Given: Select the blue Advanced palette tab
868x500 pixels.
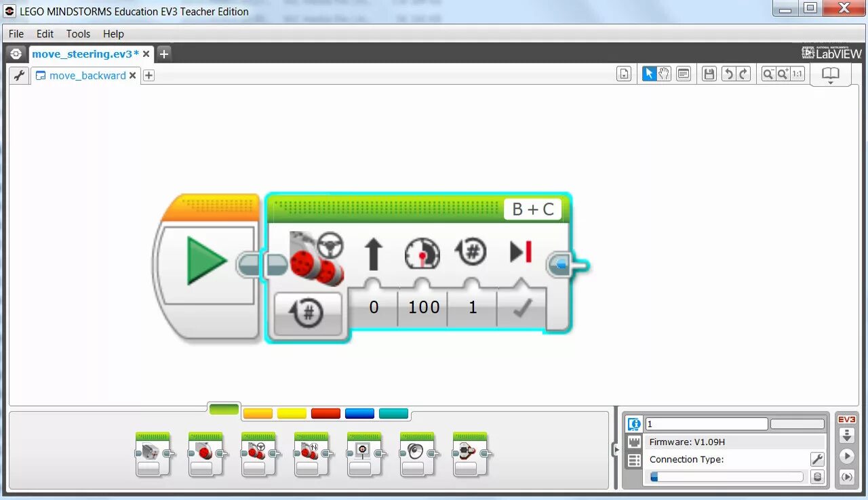Looking at the screenshot, I should (x=359, y=413).
